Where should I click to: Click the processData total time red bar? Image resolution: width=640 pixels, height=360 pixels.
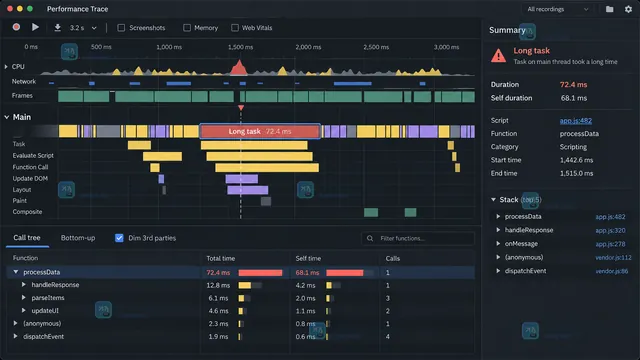pos(260,273)
